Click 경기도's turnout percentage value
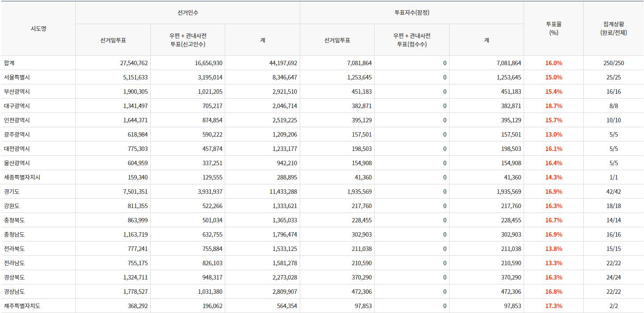The width and height of the screenshot is (644, 313). (x=553, y=192)
